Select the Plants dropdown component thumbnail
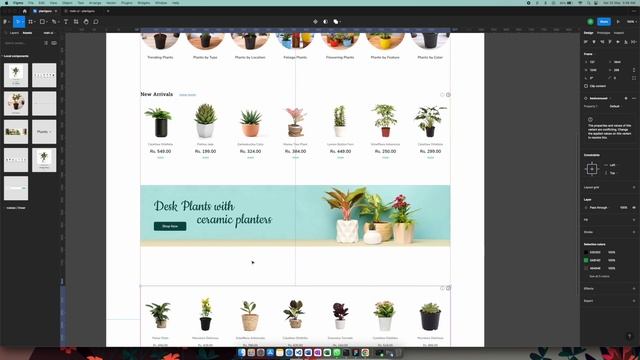Screen dimensions: 640x360 [44, 132]
